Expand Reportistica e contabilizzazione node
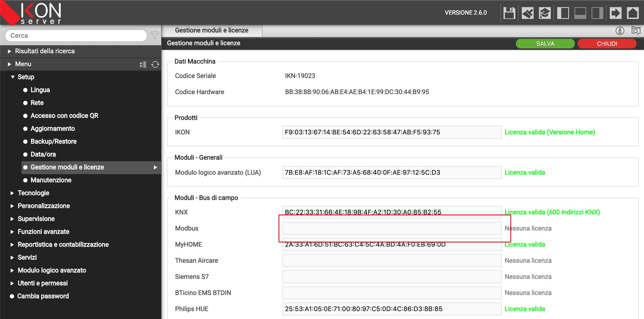This screenshot has width=644, height=319. click(12, 245)
